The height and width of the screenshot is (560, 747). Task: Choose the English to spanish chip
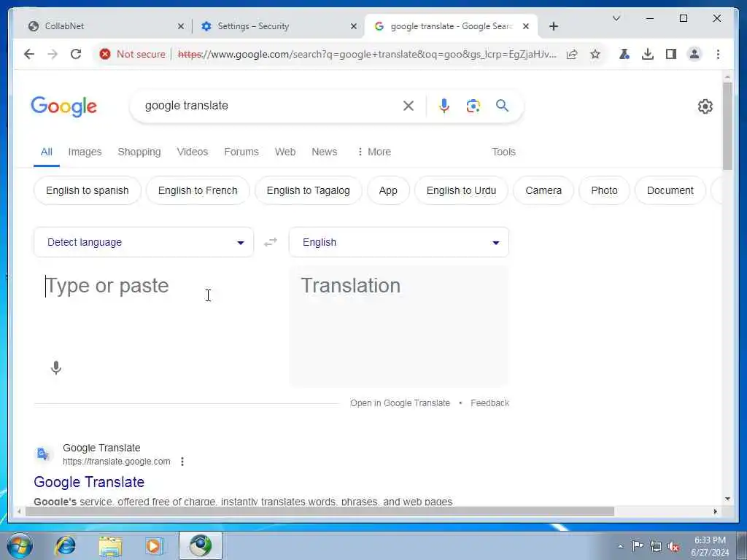pyautogui.click(x=88, y=190)
